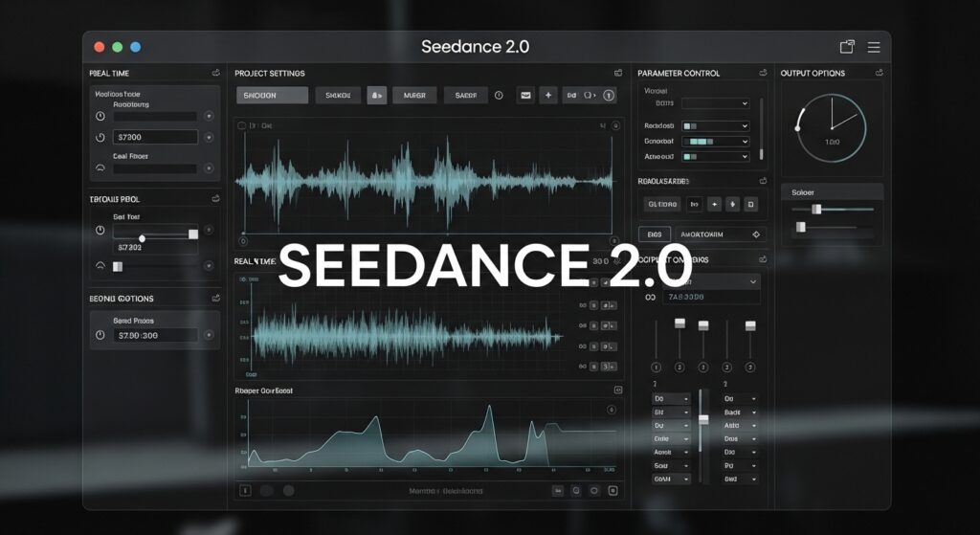
Task: Click the Ins button beside GLEDRO
Action: [x=695, y=205]
